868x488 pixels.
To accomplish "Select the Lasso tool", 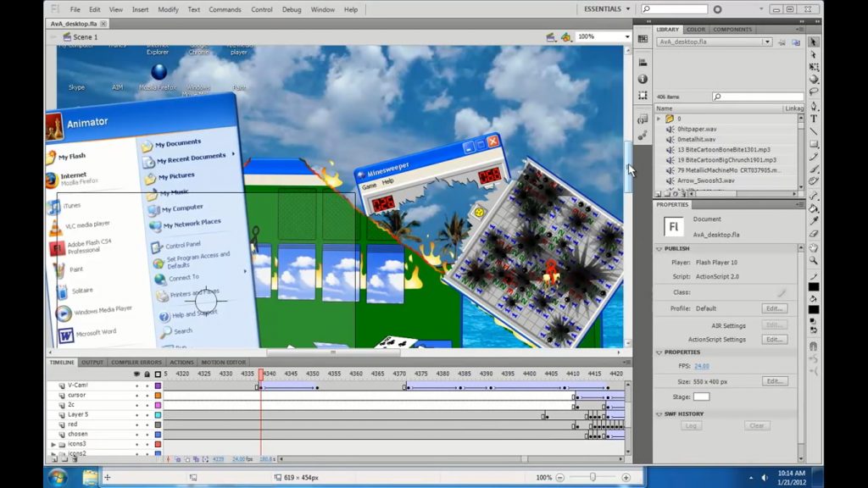I will click(x=813, y=91).
